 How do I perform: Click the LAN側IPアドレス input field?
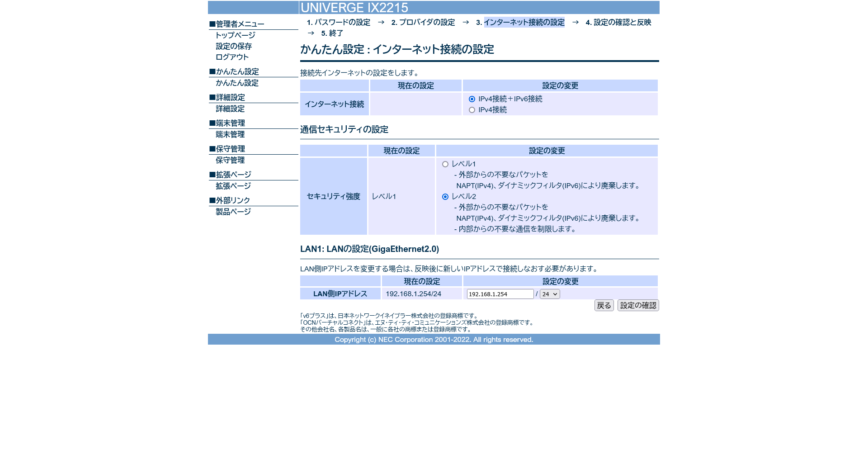[x=500, y=294]
